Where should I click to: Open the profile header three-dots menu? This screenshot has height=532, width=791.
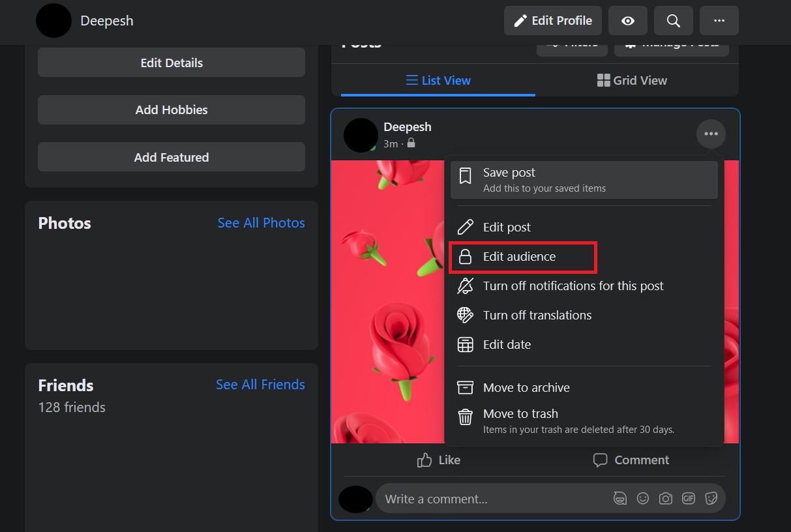(x=719, y=21)
